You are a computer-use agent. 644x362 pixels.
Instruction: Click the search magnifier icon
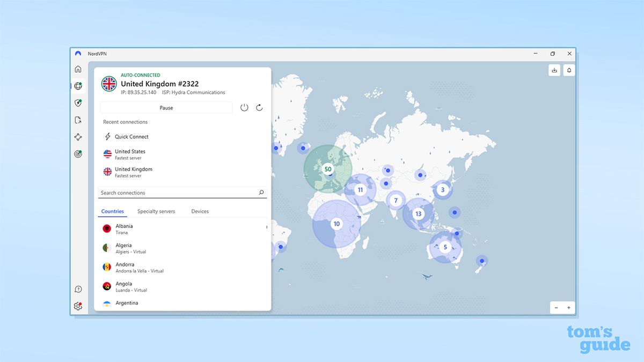click(x=261, y=193)
